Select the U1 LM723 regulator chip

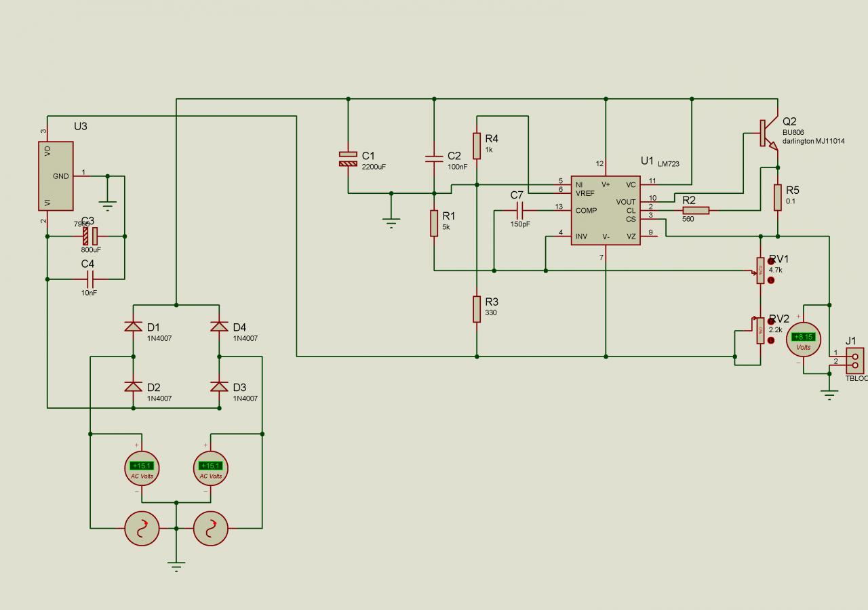click(606, 210)
